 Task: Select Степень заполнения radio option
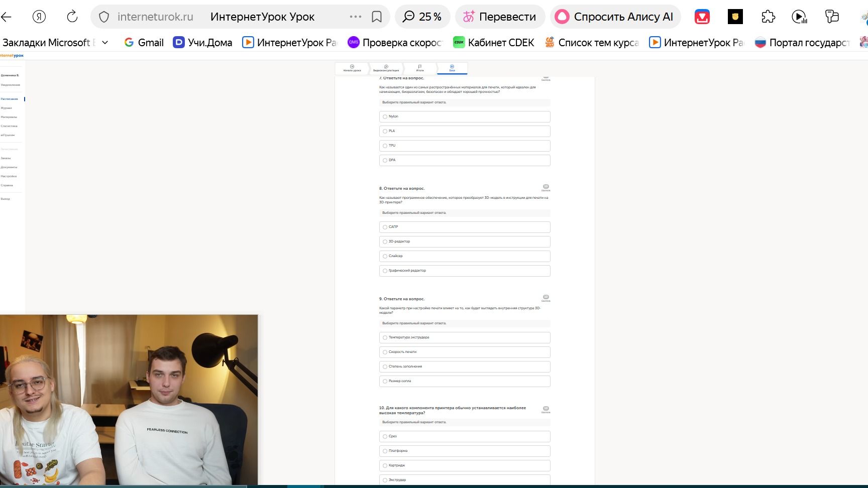click(x=385, y=367)
